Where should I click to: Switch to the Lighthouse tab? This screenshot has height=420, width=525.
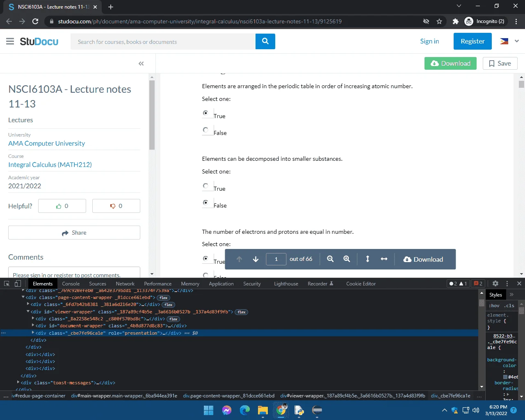(286, 283)
